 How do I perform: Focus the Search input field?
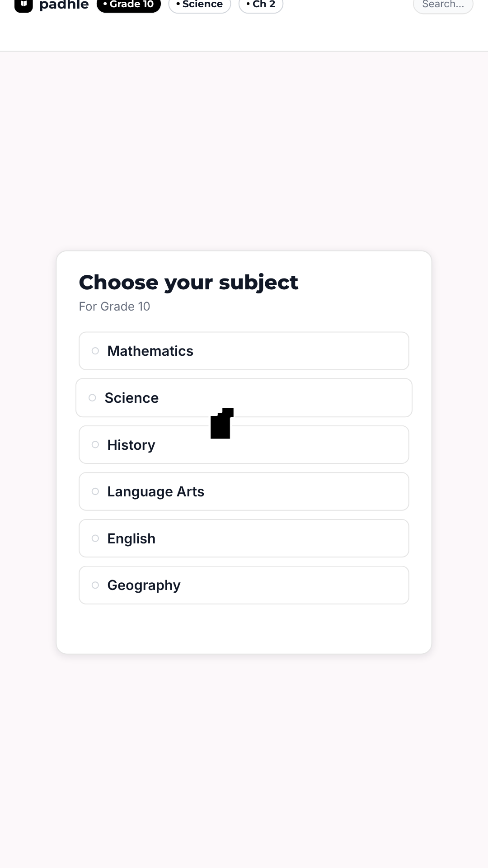(x=443, y=5)
